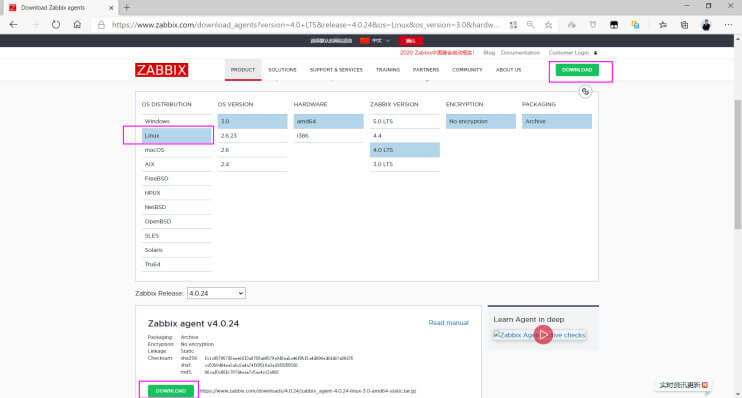742x398 pixels.
Task: Reload the page with the refresh icon
Action: tap(56, 25)
